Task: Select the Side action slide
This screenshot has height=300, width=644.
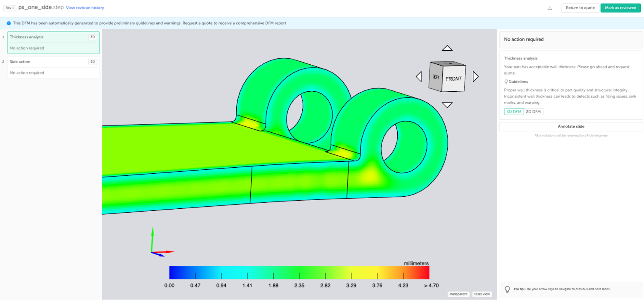Action: pyautogui.click(x=54, y=67)
